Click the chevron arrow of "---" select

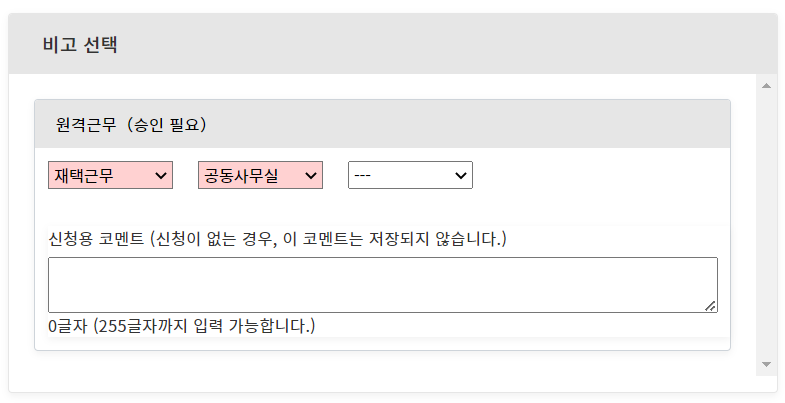(461, 176)
